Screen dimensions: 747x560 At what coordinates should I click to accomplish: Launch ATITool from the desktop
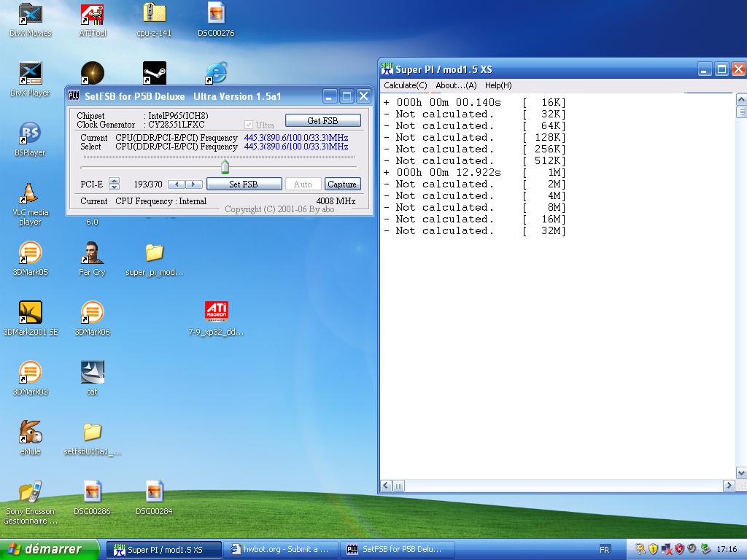click(x=93, y=20)
